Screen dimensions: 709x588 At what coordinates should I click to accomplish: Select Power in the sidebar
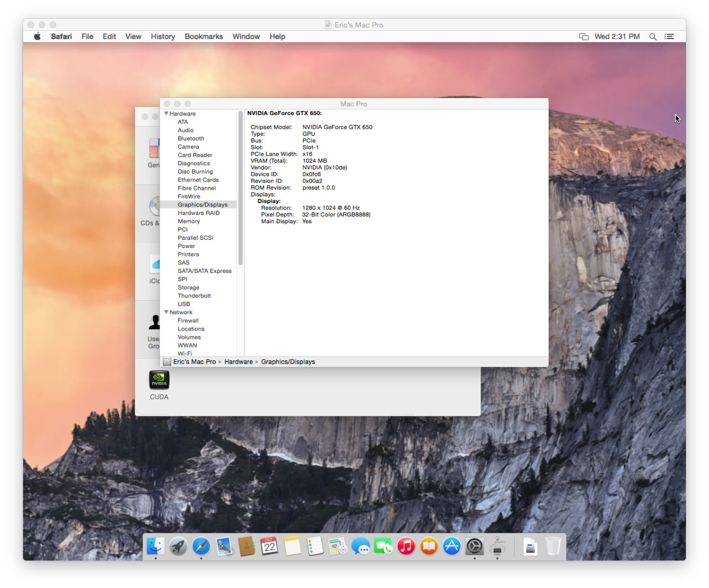(186, 246)
